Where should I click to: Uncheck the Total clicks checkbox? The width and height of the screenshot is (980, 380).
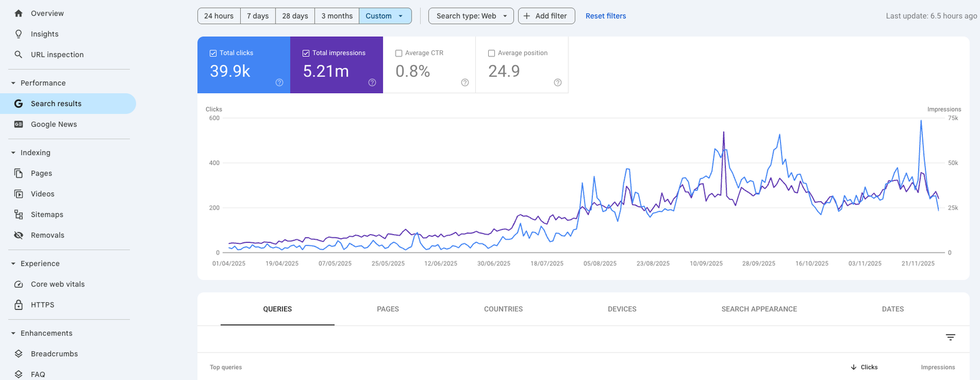click(213, 53)
